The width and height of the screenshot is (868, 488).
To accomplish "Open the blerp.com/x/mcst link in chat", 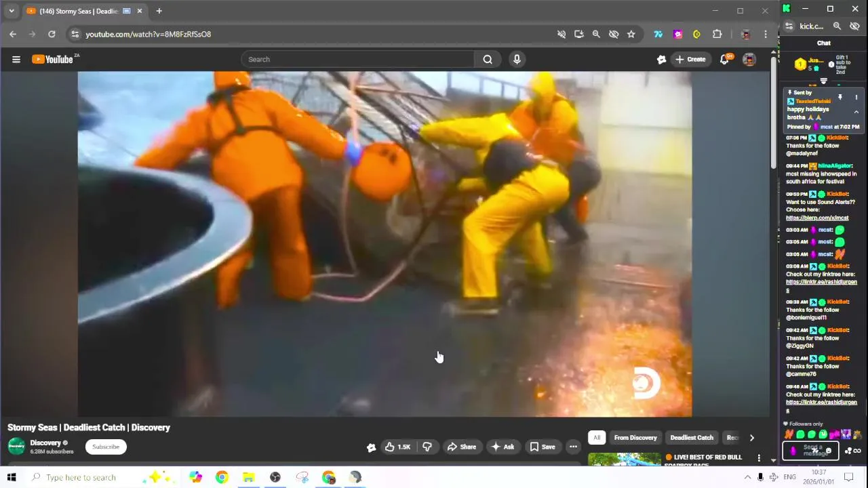I will (x=817, y=218).
